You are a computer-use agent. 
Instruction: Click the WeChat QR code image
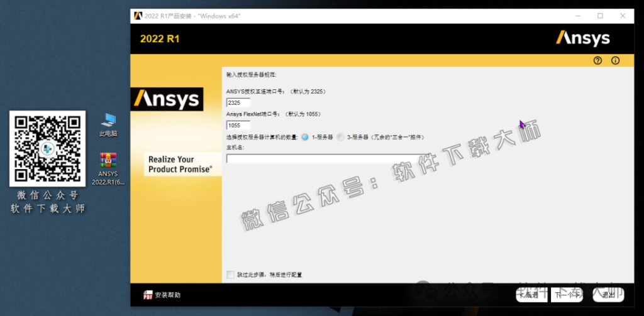tap(48, 148)
